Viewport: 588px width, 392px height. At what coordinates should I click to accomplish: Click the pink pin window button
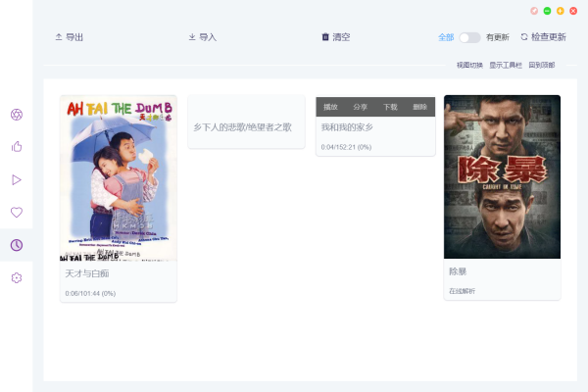[534, 11]
